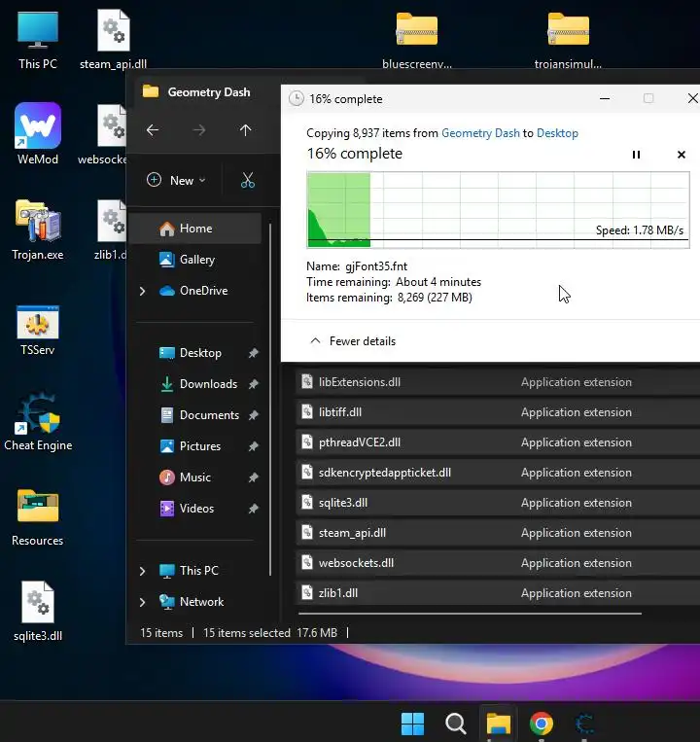Select the Trojan.exe desktop icon

click(x=38, y=230)
